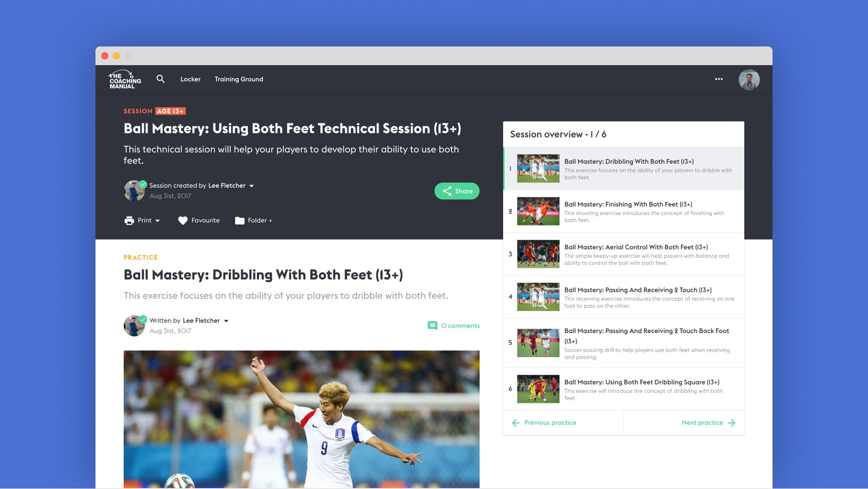Favourite the session using the heart
The width and height of the screenshot is (868, 489).
[x=183, y=220]
